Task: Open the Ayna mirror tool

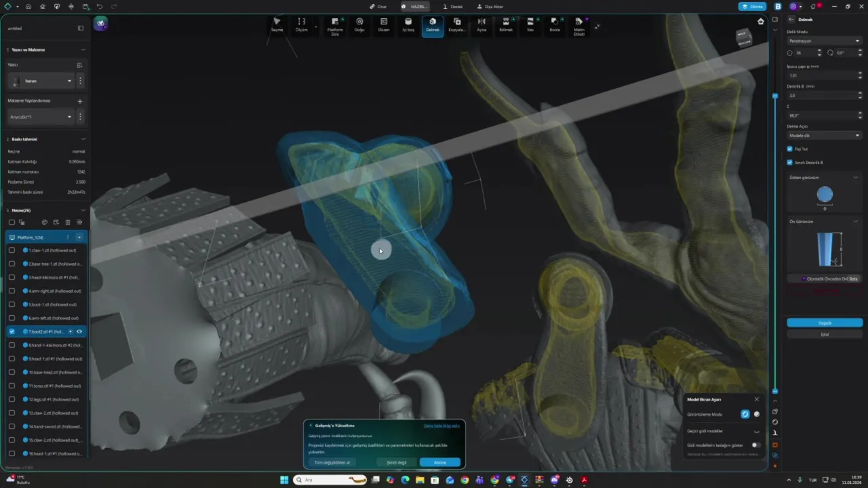Action: pyautogui.click(x=481, y=25)
